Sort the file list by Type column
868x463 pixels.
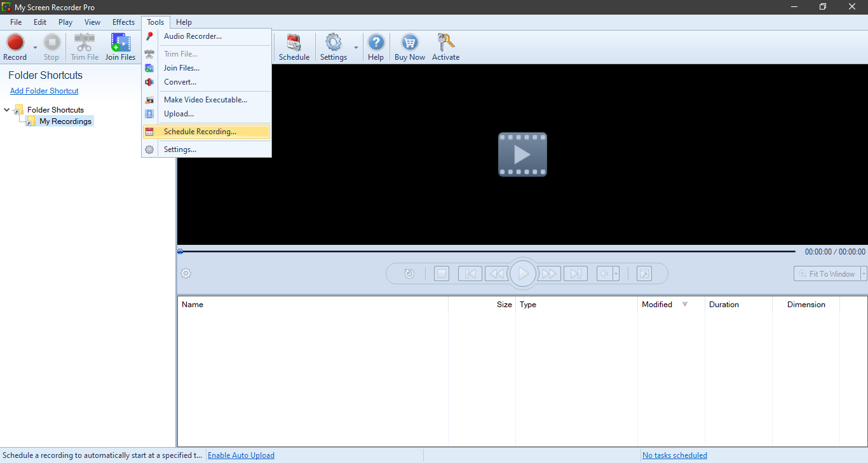tap(576, 305)
